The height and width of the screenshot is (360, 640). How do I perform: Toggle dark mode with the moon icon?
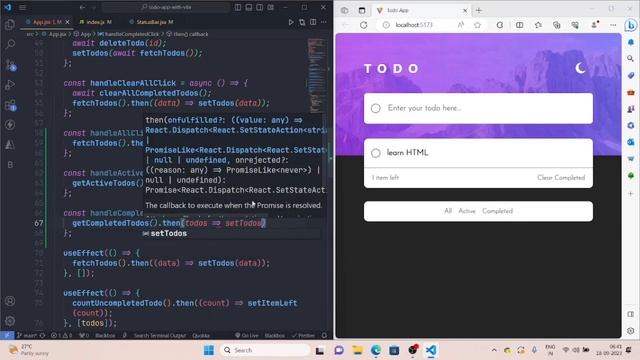coord(580,68)
